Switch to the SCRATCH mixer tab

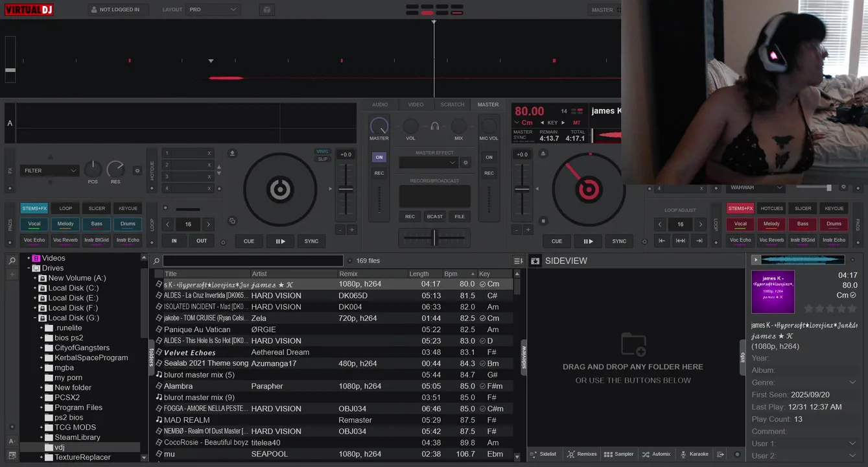[x=452, y=104]
